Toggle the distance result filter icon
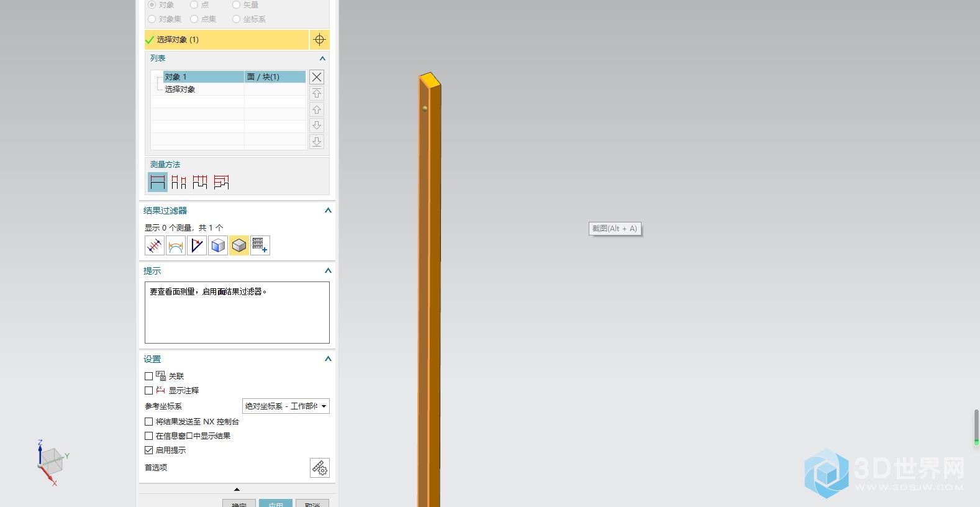 coord(155,245)
